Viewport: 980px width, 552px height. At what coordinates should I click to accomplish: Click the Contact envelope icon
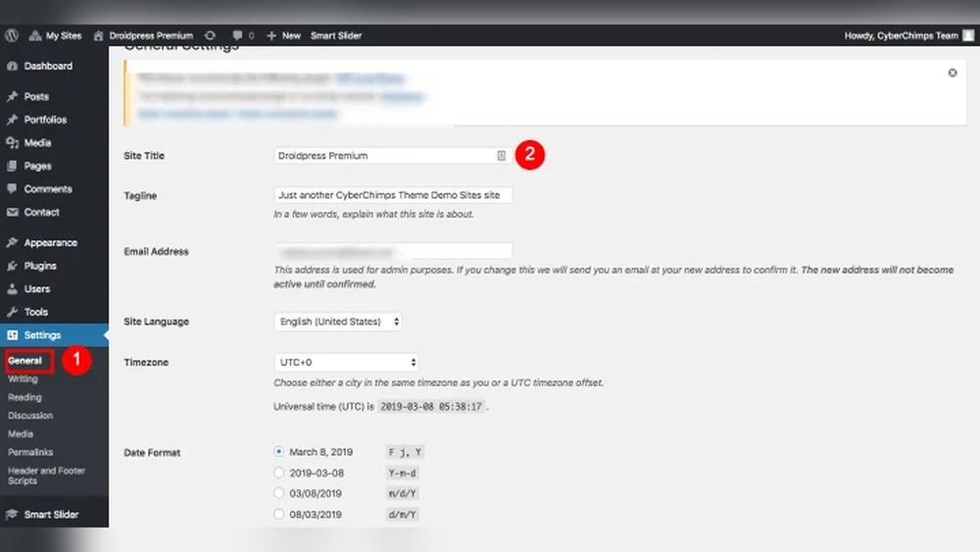coord(12,212)
